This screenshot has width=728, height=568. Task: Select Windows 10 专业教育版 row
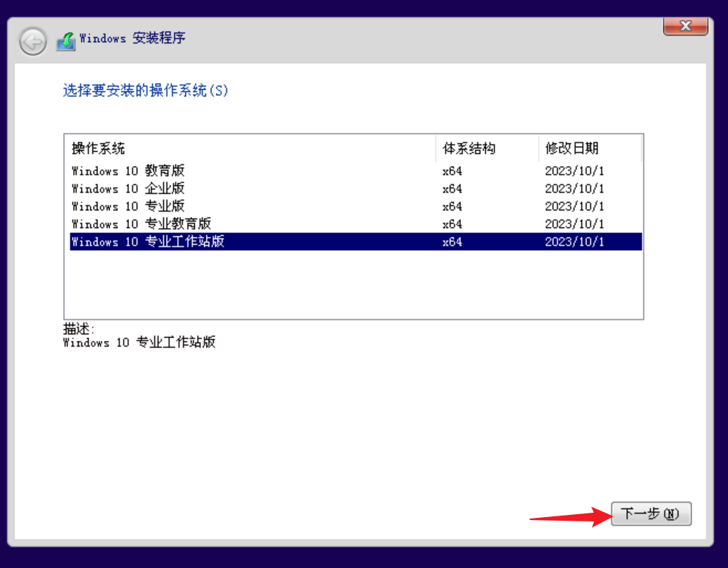coord(356,224)
